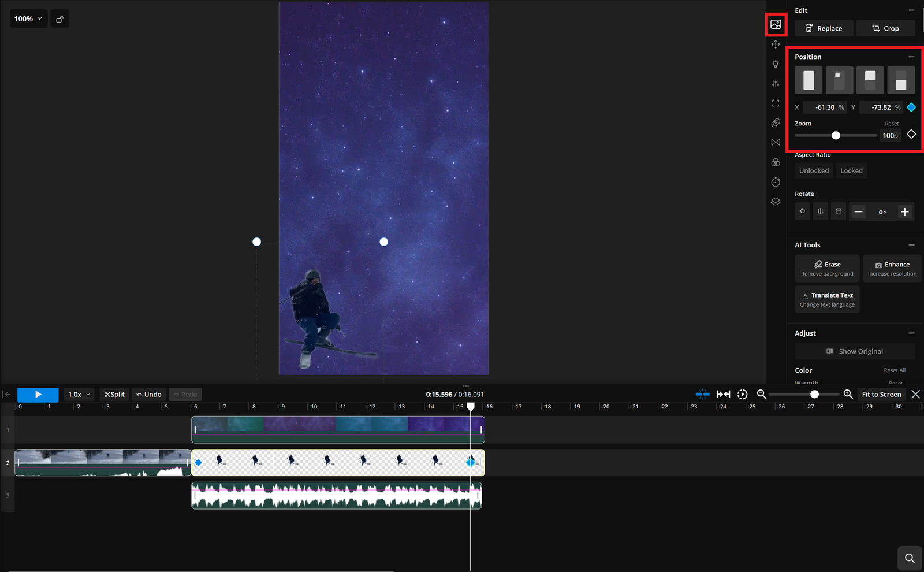Click the Enhance Increase resolution tool
The height and width of the screenshot is (572, 924).
tap(892, 268)
